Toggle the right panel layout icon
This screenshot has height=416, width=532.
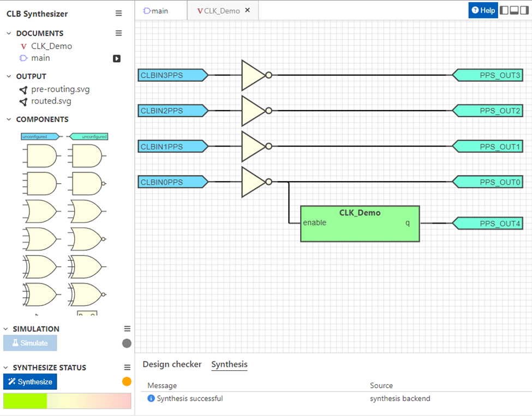coord(524,10)
